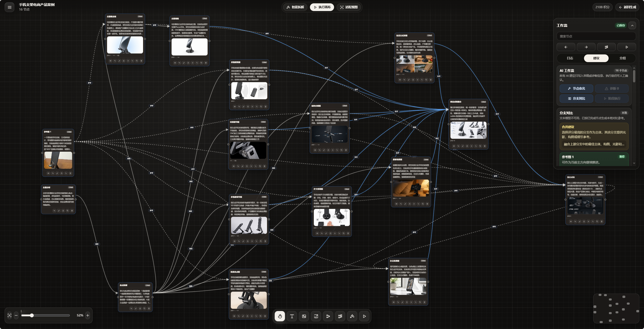Click the 52% zoom slider handle
The height and width of the screenshot is (329, 644).
click(x=32, y=315)
